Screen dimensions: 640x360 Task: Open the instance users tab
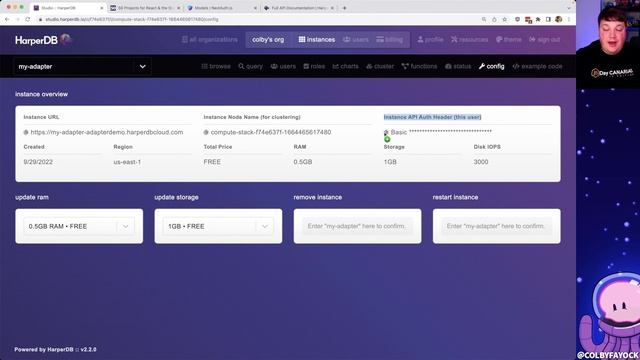[283, 66]
